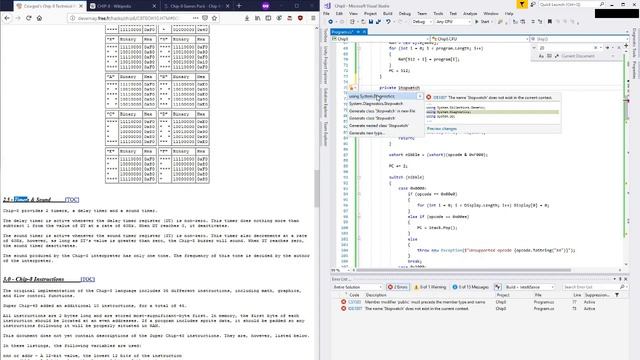Open the Build menu
640x360 pixels.
[x=387, y=13]
